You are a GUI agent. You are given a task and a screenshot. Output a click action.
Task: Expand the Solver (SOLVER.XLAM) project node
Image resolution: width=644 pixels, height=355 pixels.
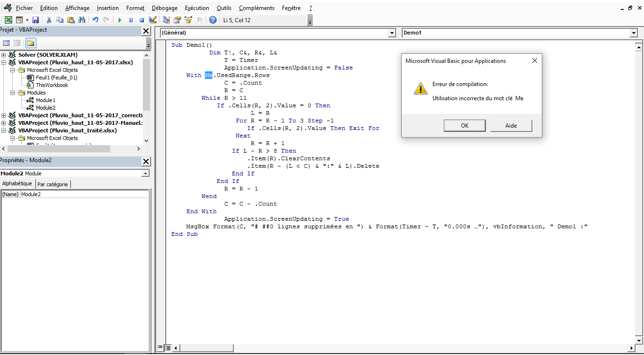click(4, 55)
